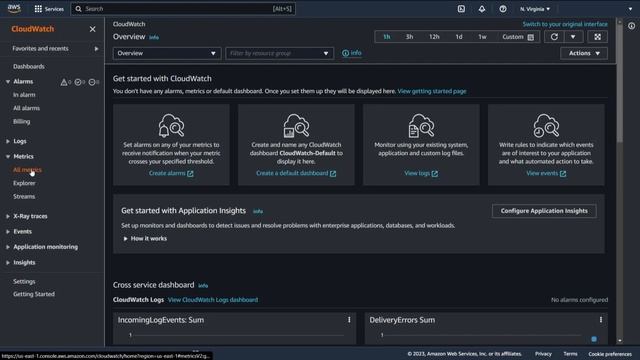Select the 3h time range
Screen dimensions: 640x360
pyautogui.click(x=409, y=37)
